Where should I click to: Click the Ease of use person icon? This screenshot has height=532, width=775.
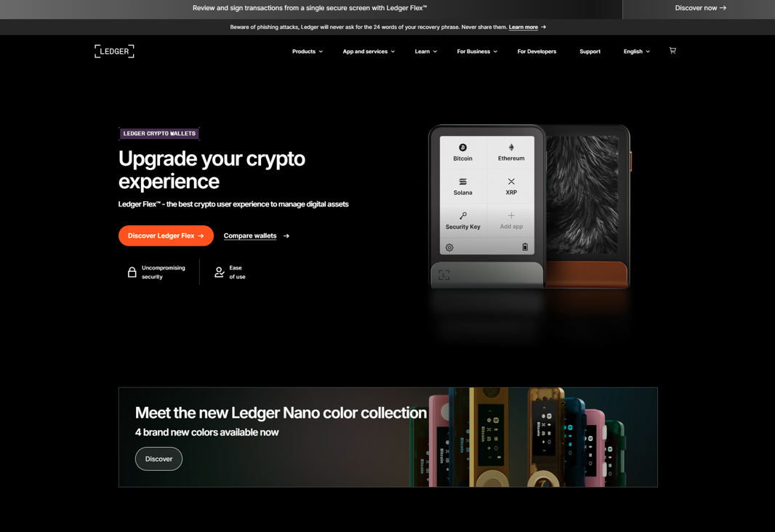click(220, 272)
